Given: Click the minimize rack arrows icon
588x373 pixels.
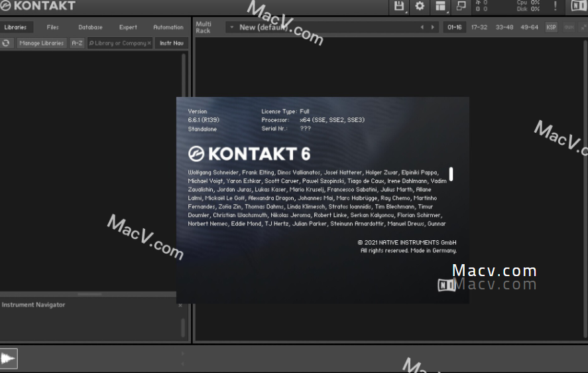Looking at the screenshot, I should click(x=584, y=27).
